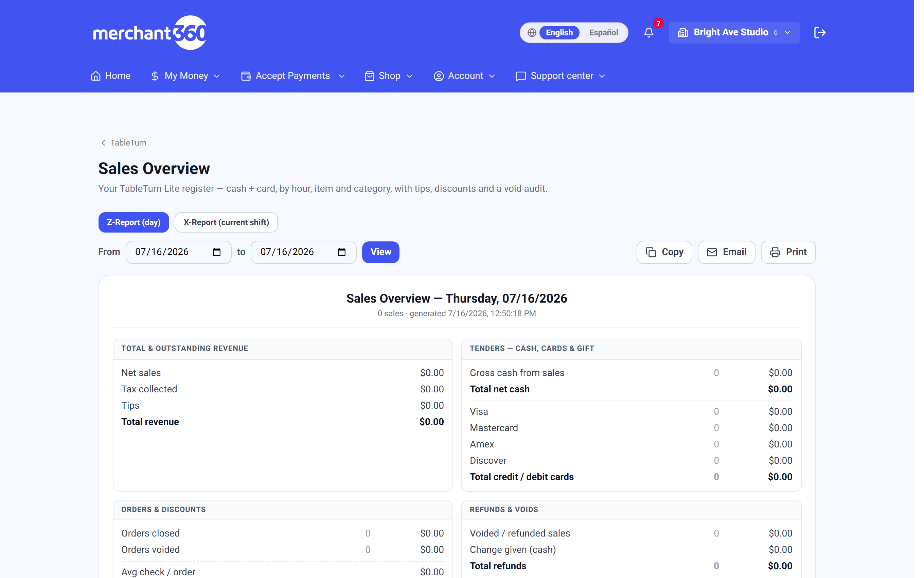Click the 'Net sales' row label
Image resolution: width=924 pixels, height=578 pixels.
pos(141,373)
